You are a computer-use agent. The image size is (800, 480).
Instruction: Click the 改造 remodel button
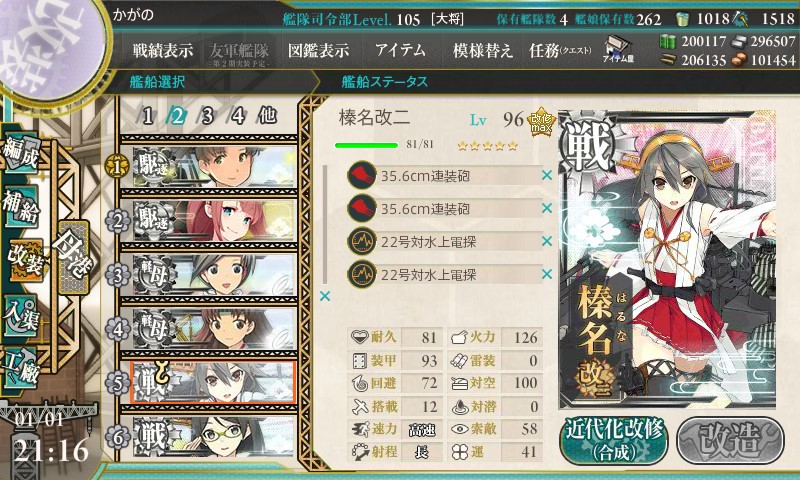731,440
